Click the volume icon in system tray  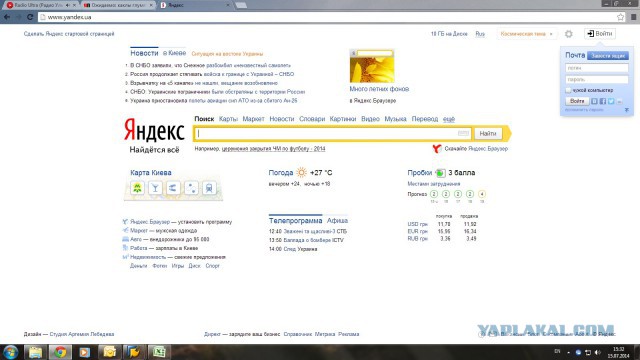click(x=598, y=352)
